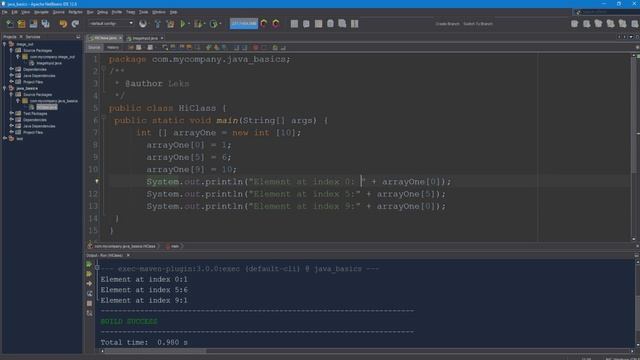Collapse the java_basics project node
Screen dimensions: 640x360
5,88
